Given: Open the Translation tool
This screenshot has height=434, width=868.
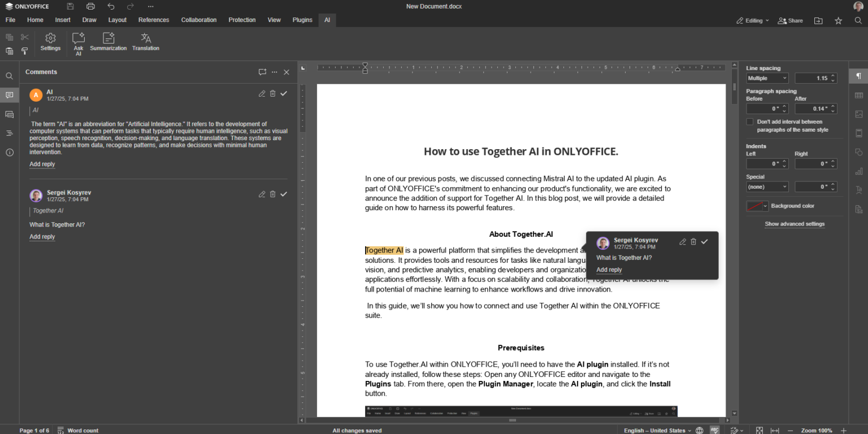Looking at the screenshot, I should [x=146, y=42].
